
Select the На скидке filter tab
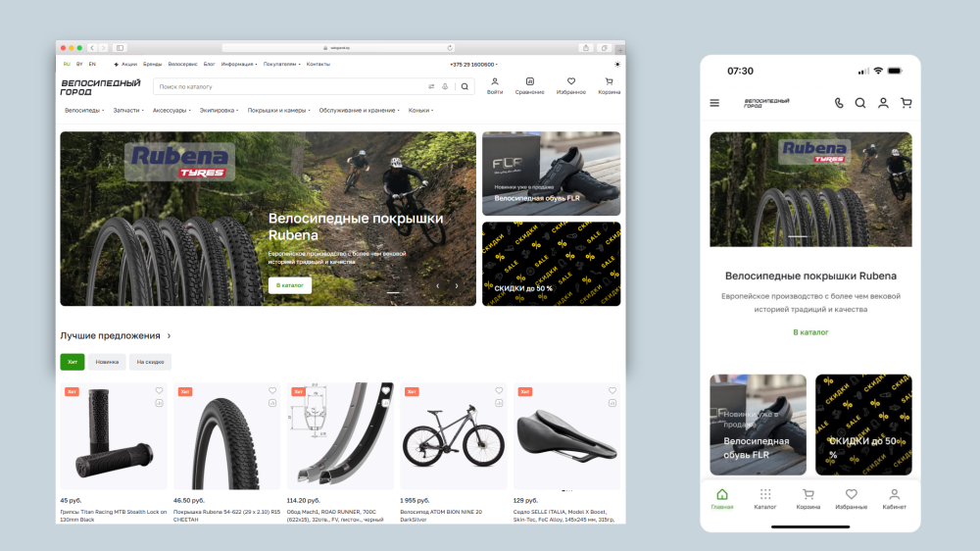pyautogui.click(x=150, y=362)
